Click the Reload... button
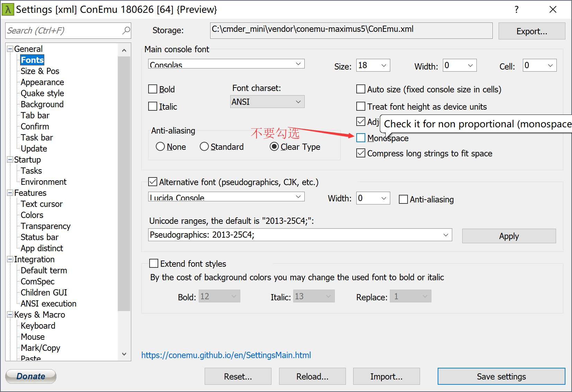The width and height of the screenshot is (572, 392). [312, 376]
